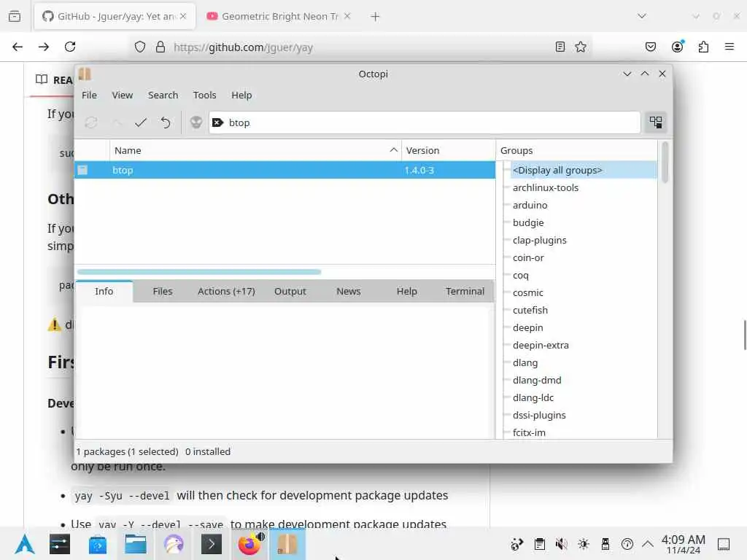Click the site padlock security icon
Image resolution: width=747 pixels, height=560 pixels.
[x=160, y=47]
